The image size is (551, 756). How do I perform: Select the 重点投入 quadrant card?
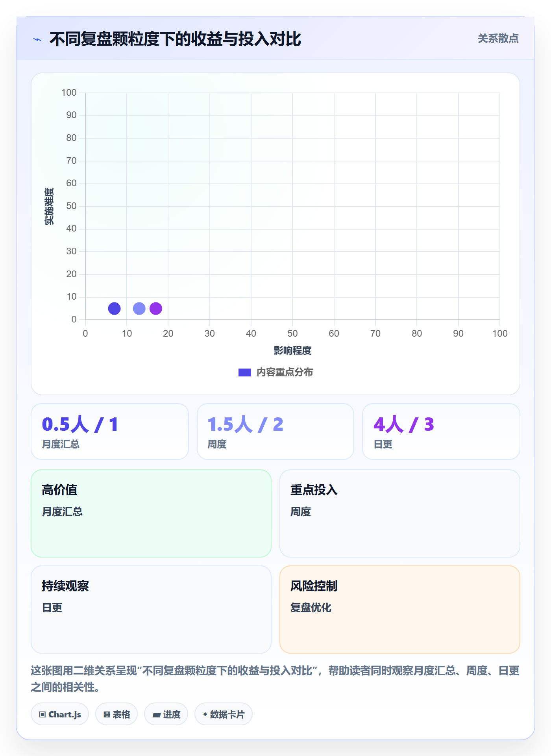pos(400,513)
